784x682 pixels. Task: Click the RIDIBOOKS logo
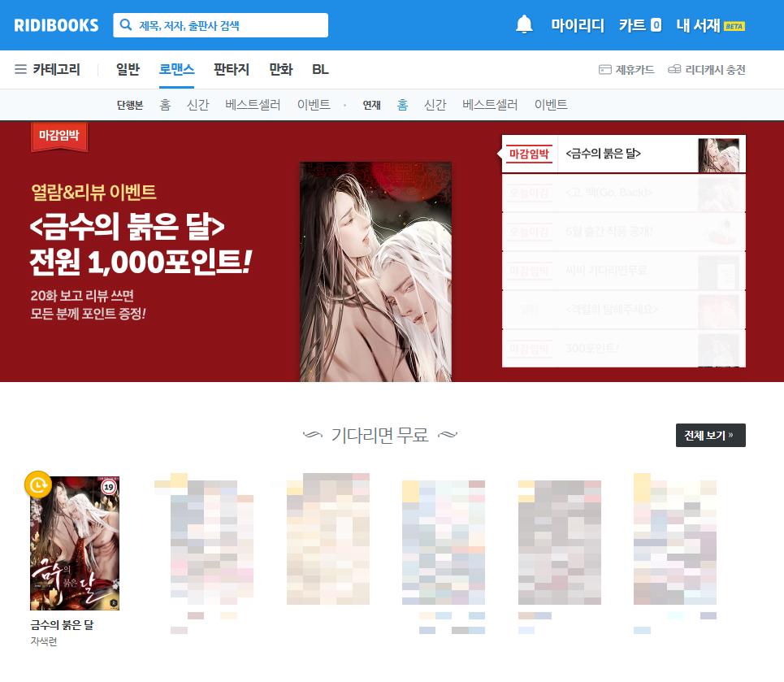coord(56,25)
